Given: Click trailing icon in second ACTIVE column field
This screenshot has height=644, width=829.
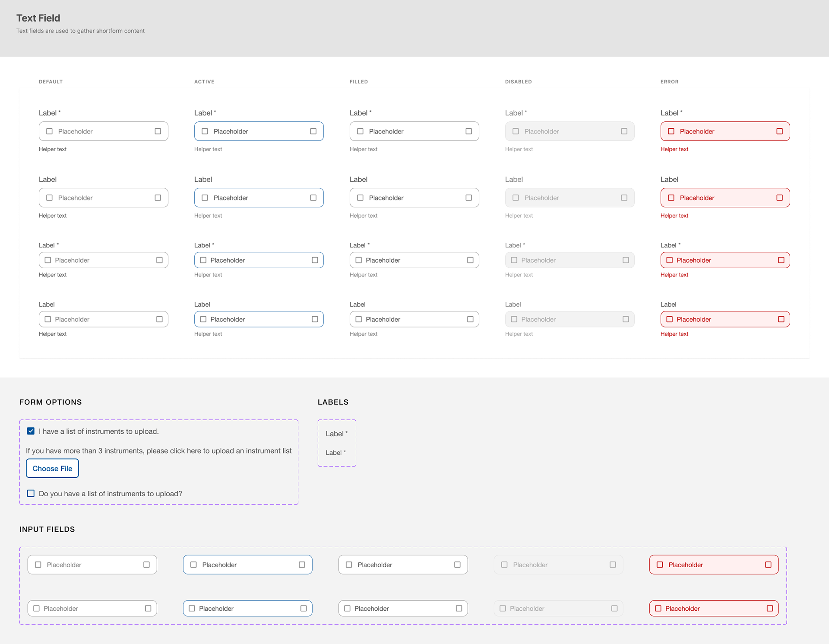Looking at the screenshot, I should pos(313,198).
